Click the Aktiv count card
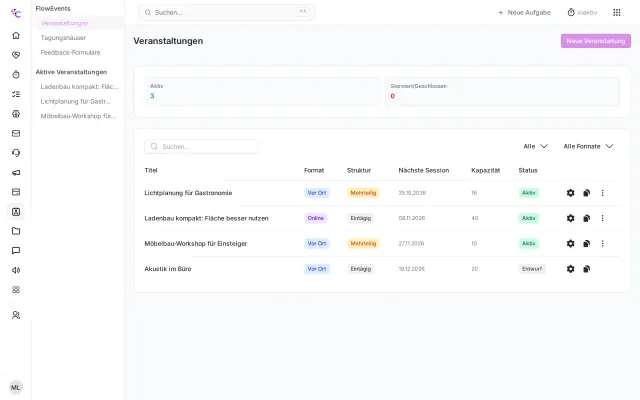The height and width of the screenshot is (400, 640). [x=261, y=91]
